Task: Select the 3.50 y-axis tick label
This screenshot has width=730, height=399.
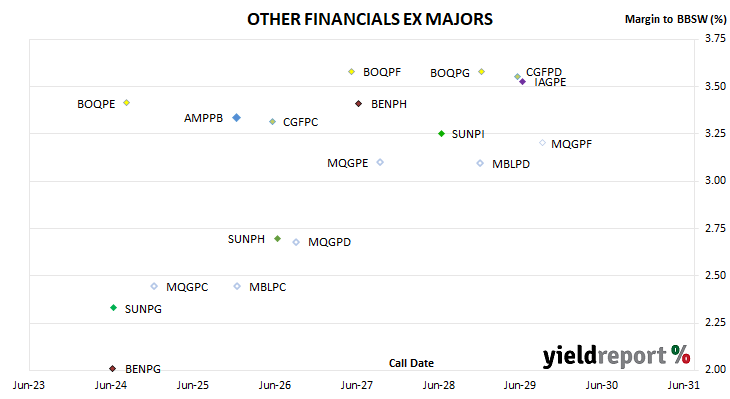Action: coord(716,86)
